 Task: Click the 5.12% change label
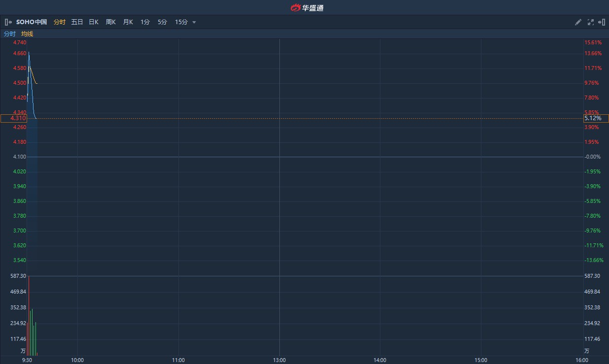click(x=596, y=118)
